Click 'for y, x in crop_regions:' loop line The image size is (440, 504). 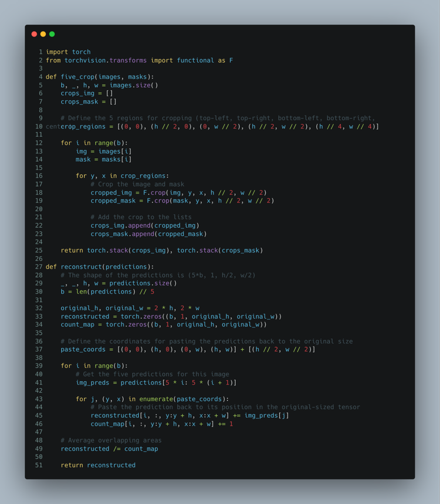tap(121, 176)
